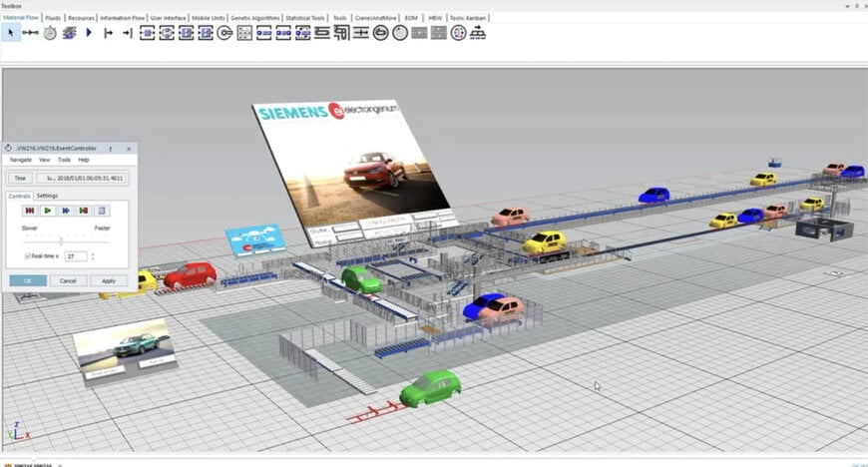Pick the SingleProc station icon

point(148,33)
